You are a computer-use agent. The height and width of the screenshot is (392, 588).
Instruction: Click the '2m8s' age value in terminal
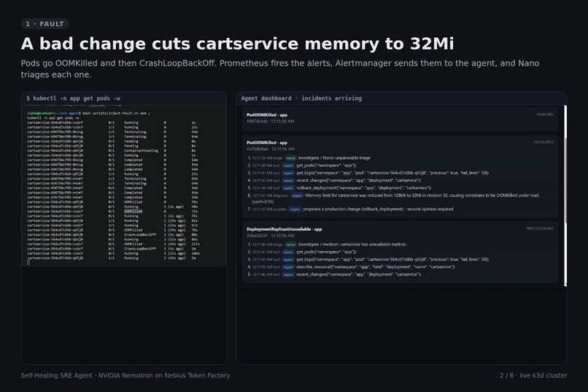point(196,253)
